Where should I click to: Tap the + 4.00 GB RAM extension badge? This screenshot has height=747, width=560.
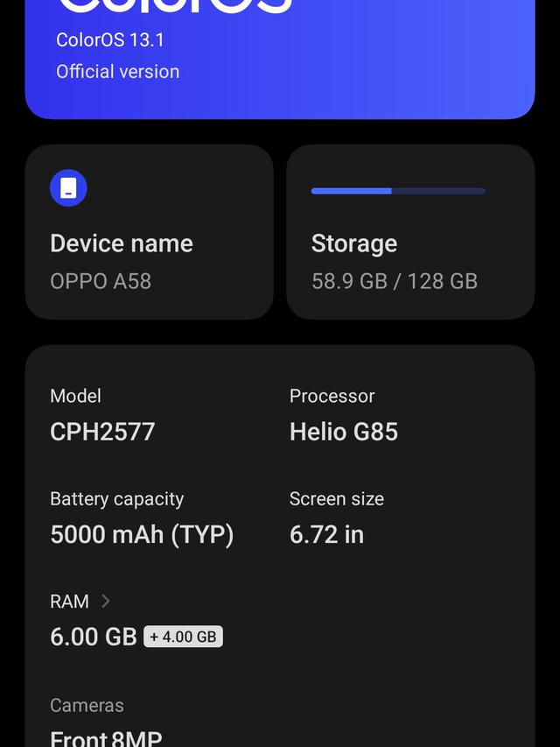click(182, 638)
